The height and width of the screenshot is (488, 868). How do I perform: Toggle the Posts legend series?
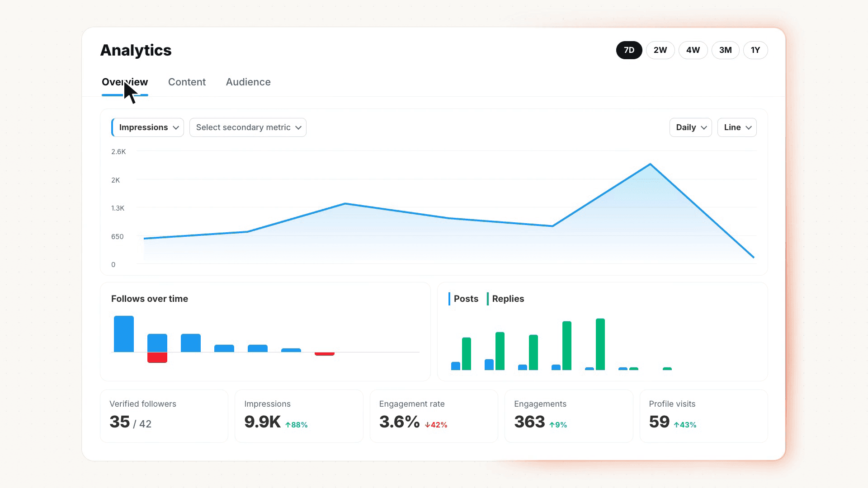pos(463,299)
